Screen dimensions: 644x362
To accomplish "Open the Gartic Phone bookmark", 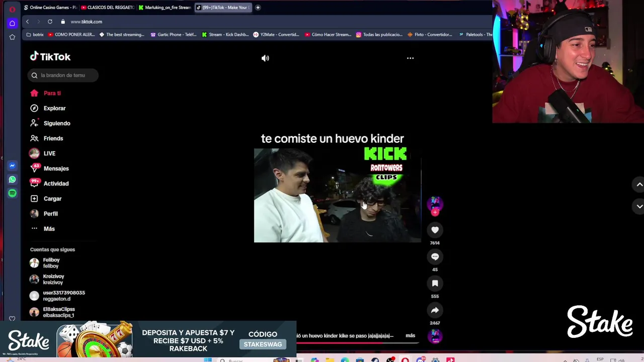I will pos(174,35).
